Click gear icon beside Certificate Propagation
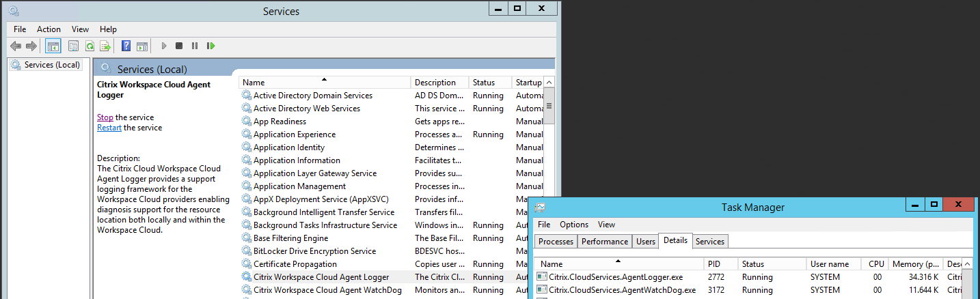980x299 pixels. (247, 264)
